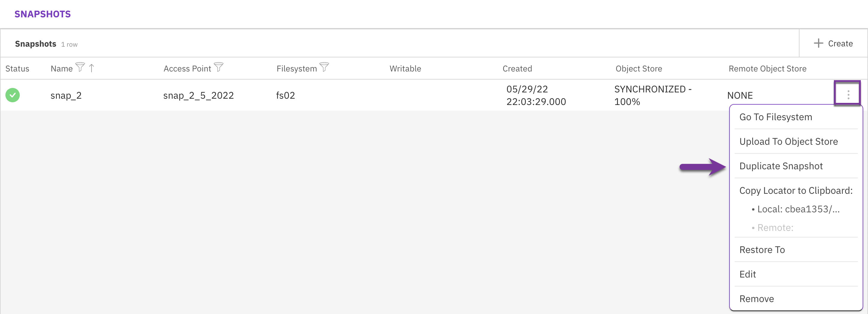Viewport: 868px width, 314px height.
Task: Toggle the sort arrow on the Name column
Action: pos(91,68)
